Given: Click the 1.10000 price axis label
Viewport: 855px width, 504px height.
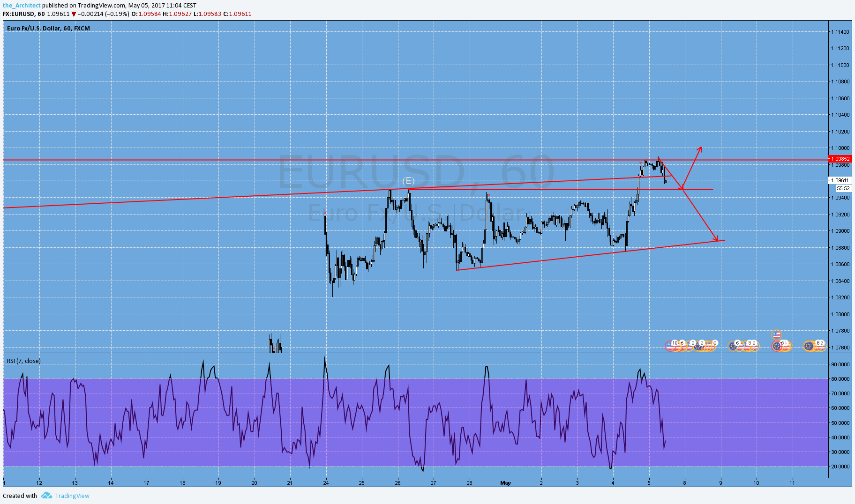Looking at the screenshot, I should coord(840,148).
